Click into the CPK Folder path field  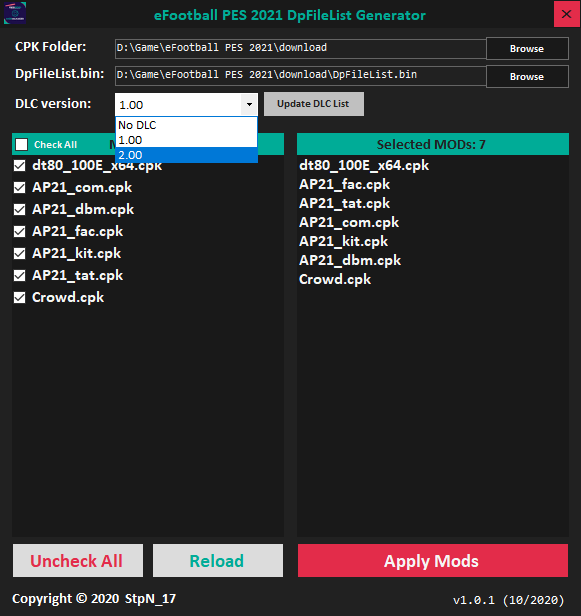click(301, 48)
